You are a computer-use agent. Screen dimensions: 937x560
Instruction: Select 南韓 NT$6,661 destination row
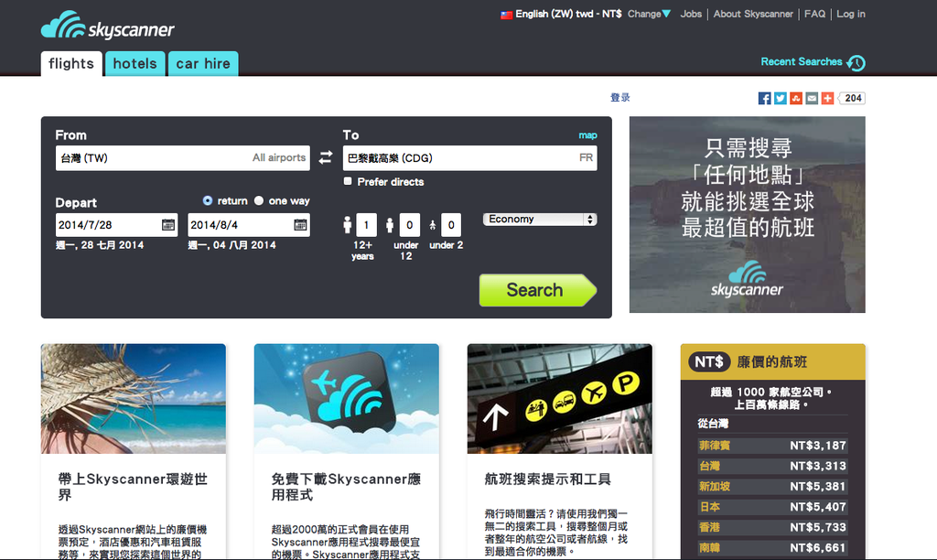pyautogui.click(x=772, y=547)
